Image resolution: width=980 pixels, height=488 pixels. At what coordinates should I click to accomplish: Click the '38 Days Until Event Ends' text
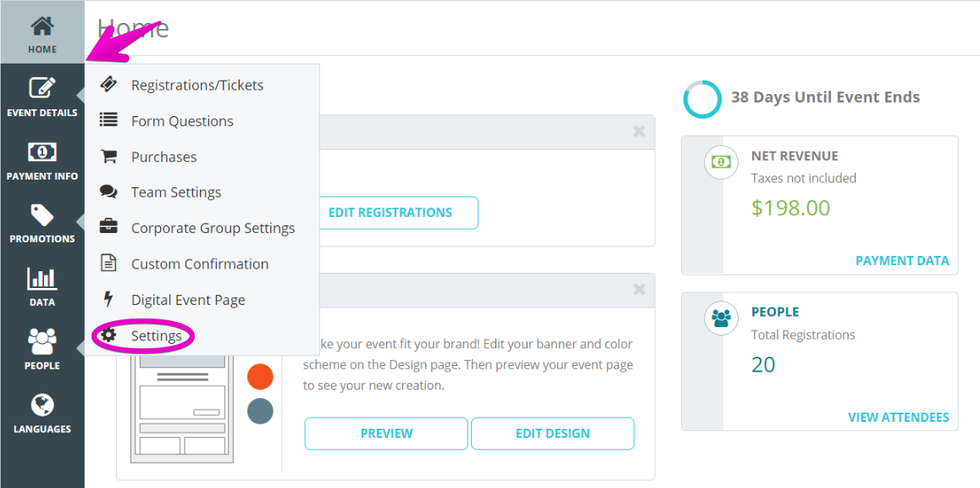(826, 97)
